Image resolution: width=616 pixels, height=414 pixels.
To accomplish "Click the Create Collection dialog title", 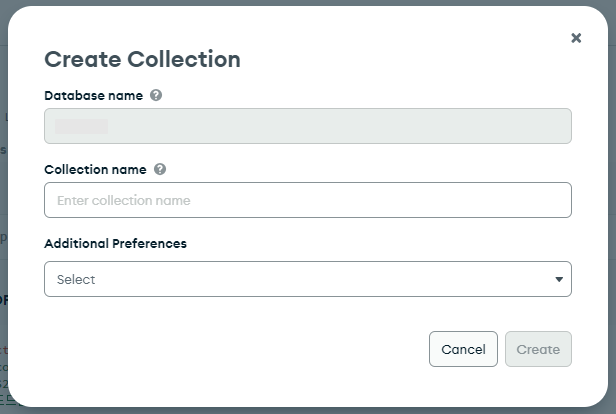I will (x=142, y=59).
